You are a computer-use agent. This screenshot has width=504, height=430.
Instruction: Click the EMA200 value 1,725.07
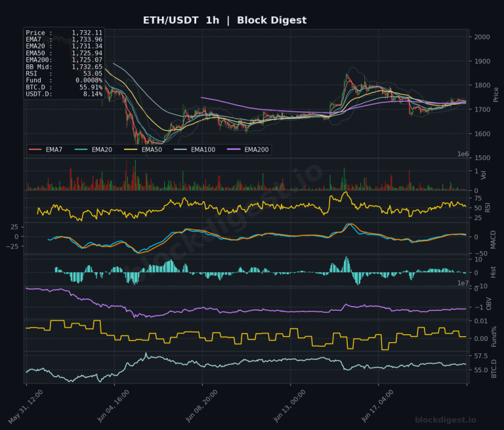coord(87,60)
